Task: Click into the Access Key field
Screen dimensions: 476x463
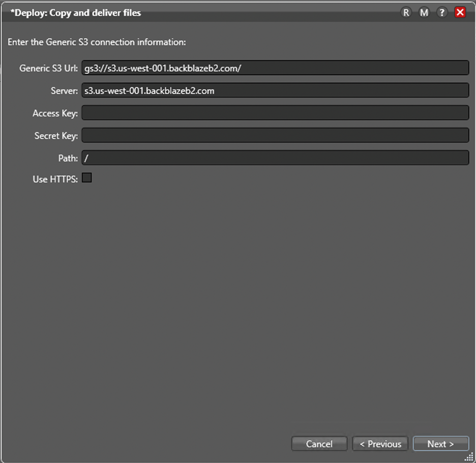Action: pos(275,113)
